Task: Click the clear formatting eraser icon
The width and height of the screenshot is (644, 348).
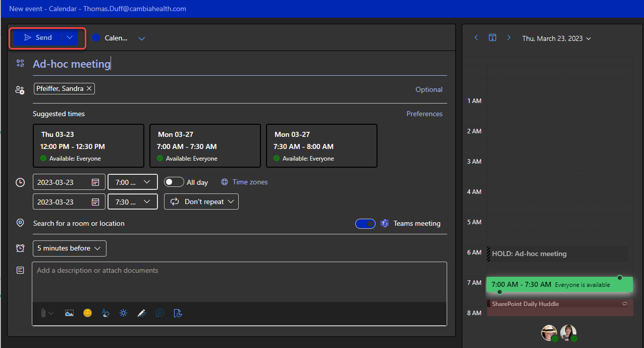Action: tap(105, 313)
